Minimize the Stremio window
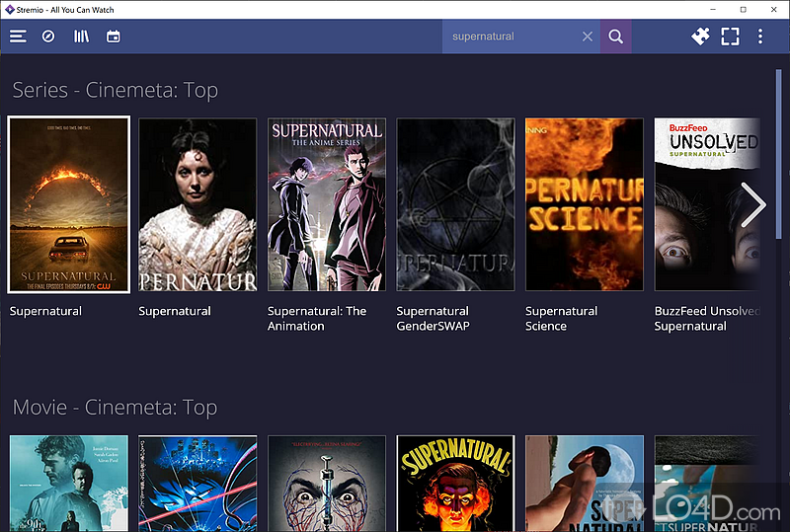Image resolution: width=790 pixels, height=532 pixels. click(713, 10)
